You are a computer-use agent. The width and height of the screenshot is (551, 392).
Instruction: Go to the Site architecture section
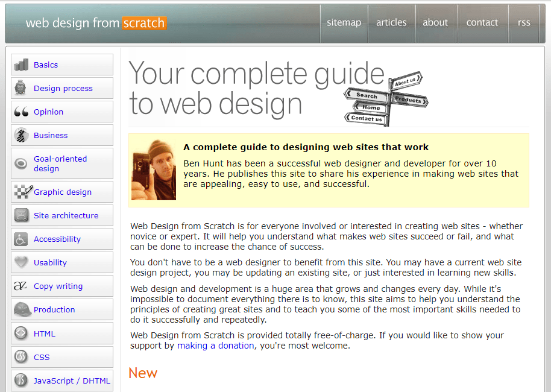coord(66,215)
